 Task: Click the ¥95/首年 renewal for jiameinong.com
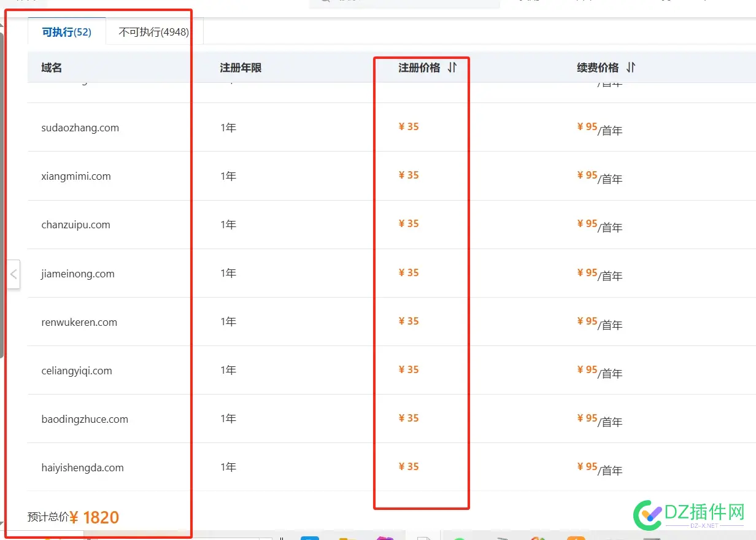coord(600,274)
